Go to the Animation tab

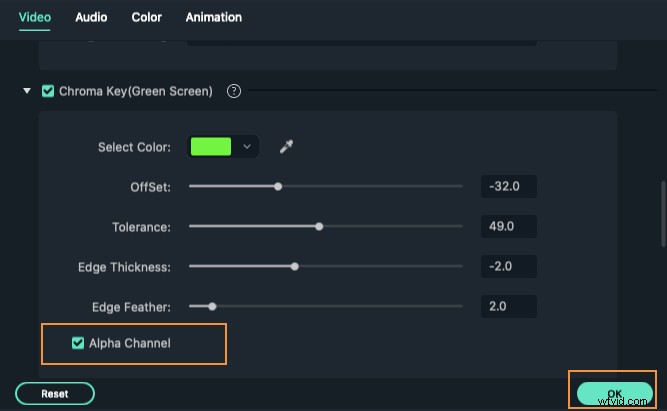(214, 17)
